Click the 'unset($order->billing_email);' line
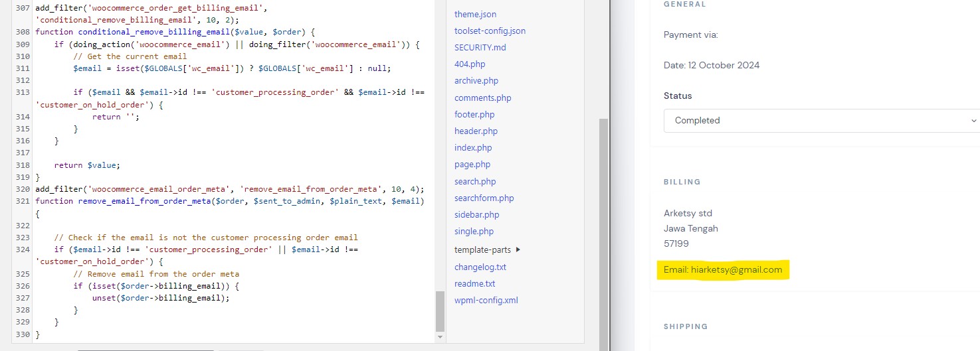Image resolution: width=980 pixels, height=351 pixels. click(160, 298)
